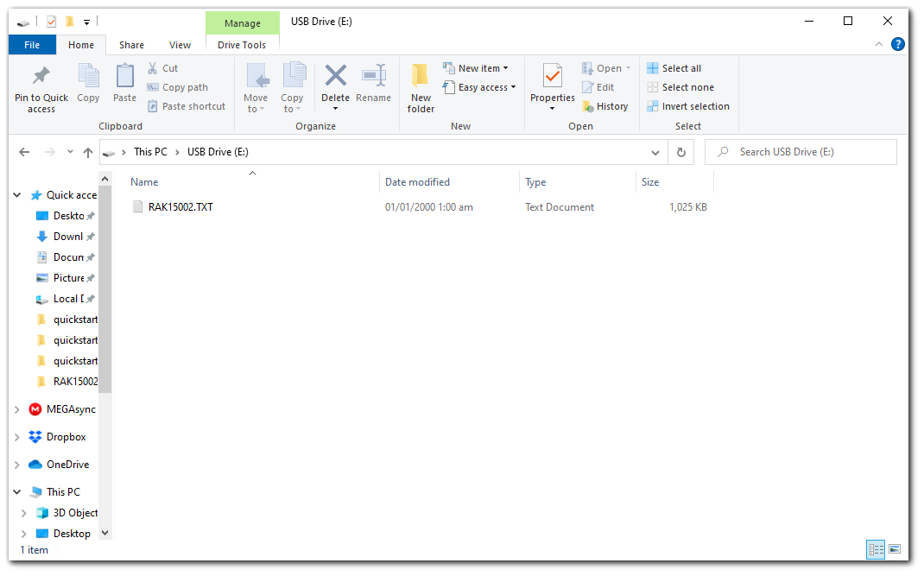Open the File menu tab

pyautogui.click(x=33, y=45)
